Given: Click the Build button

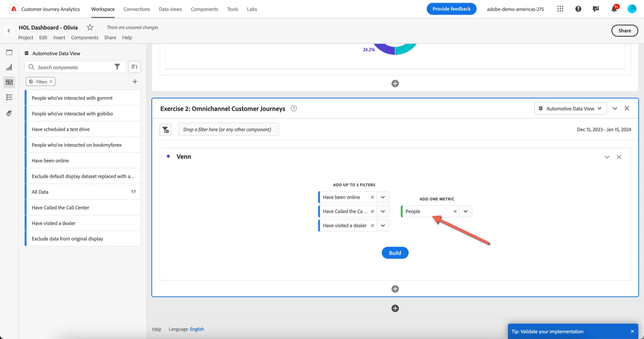Looking at the screenshot, I should [395, 253].
